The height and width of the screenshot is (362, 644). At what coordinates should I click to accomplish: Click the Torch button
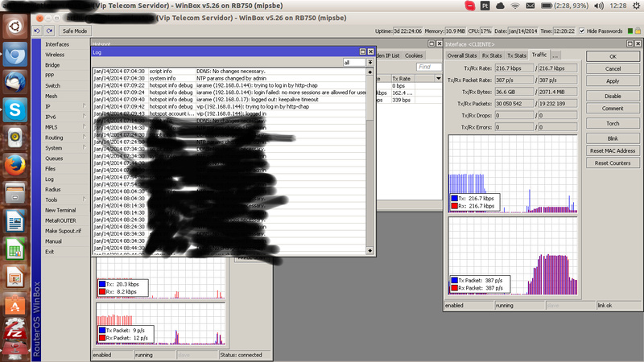coord(613,123)
